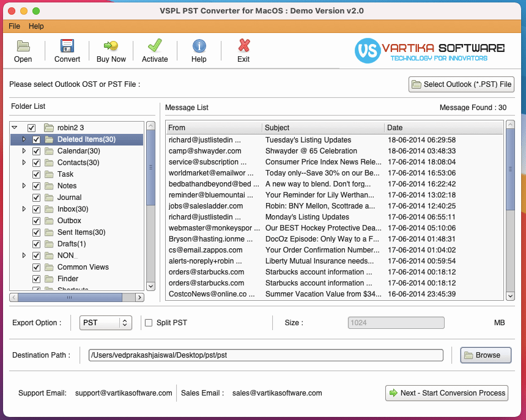The image size is (526, 420).
Task: Click the Size 1024 input field
Action: [x=396, y=323]
